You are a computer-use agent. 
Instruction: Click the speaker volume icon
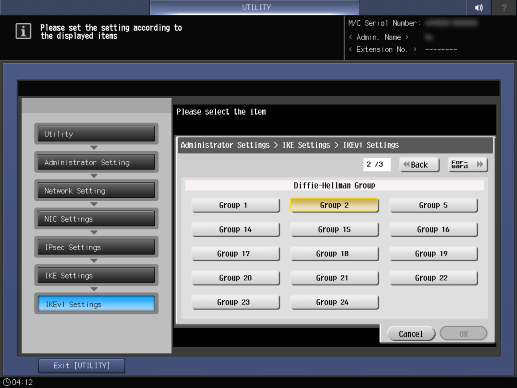pos(479,7)
